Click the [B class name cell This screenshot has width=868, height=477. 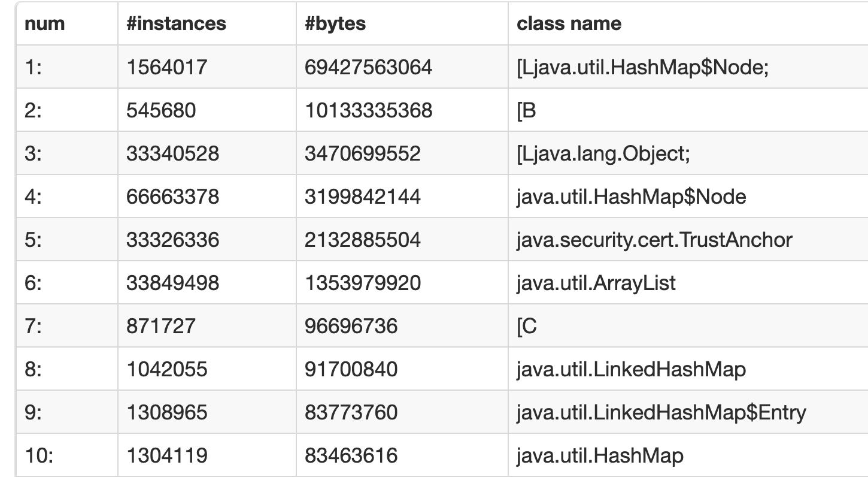[x=526, y=110]
